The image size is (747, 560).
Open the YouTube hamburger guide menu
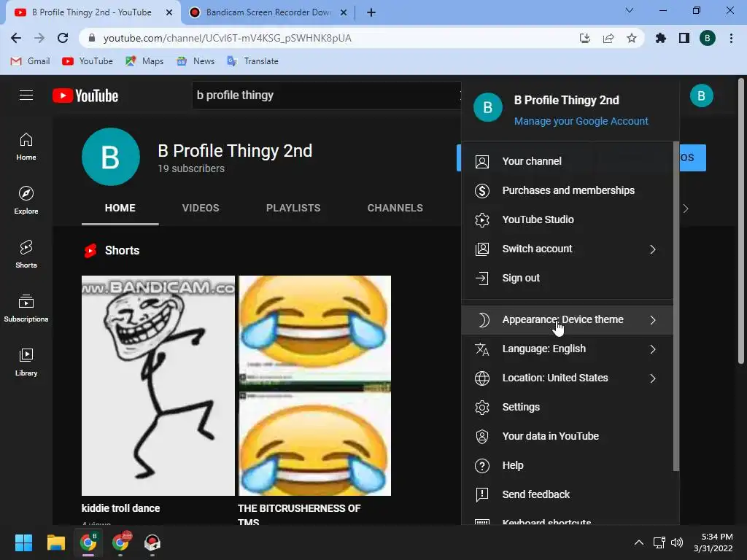[26, 96]
